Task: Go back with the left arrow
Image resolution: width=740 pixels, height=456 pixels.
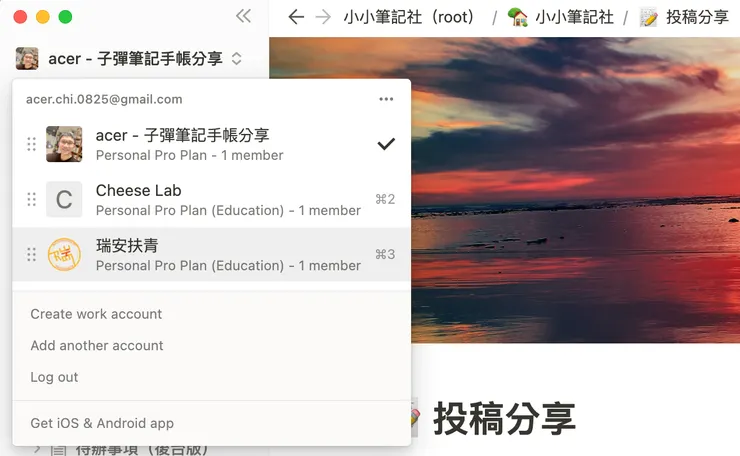Action: (296, 17)
